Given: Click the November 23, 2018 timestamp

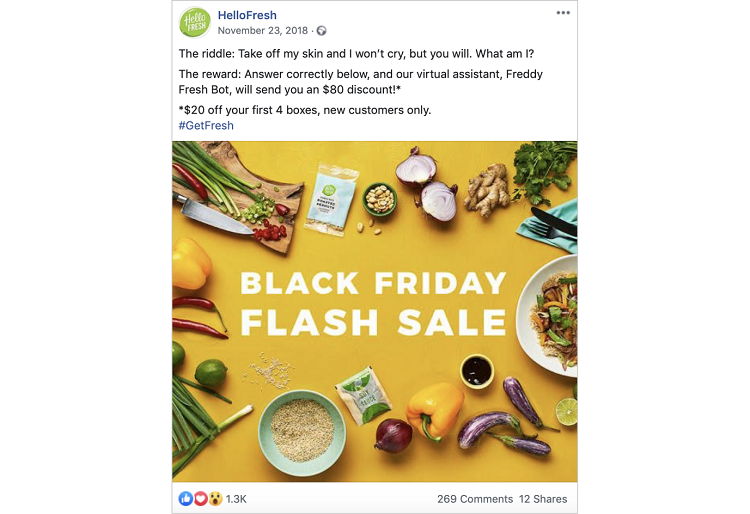Looking at the screenshot, I should [263, 31].
